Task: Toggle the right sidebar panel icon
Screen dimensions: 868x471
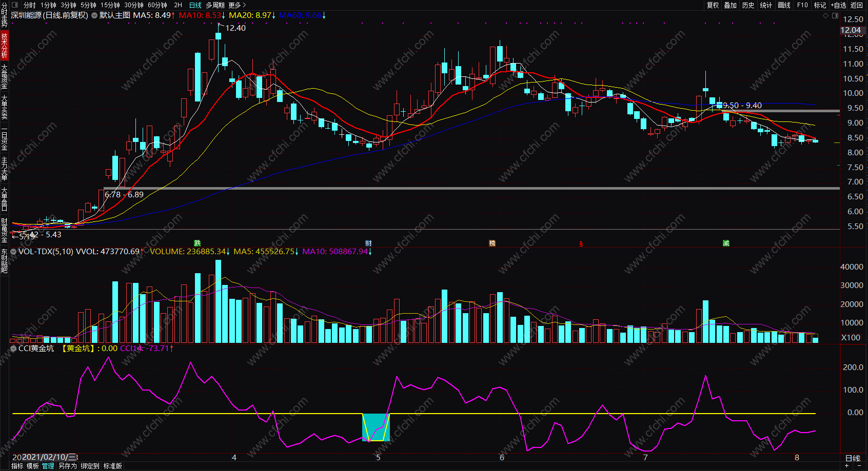Action: pos(835,16)
